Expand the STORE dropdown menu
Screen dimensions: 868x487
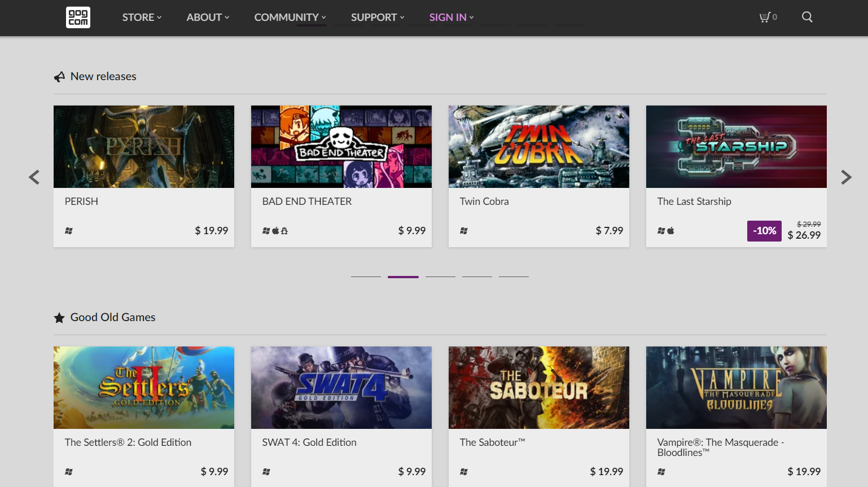[x=142, y=17]
